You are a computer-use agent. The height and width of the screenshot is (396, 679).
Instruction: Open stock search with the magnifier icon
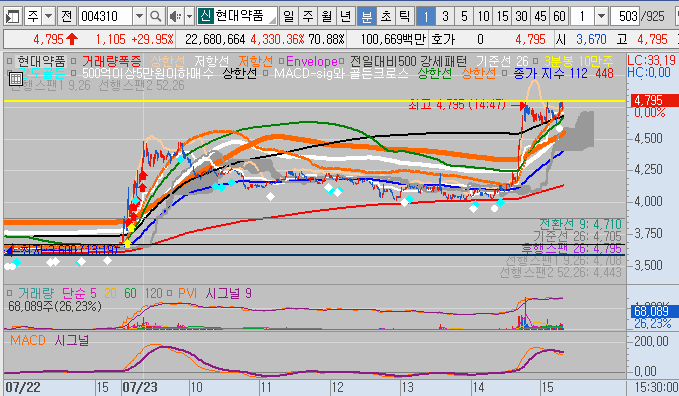pos(155,16)
